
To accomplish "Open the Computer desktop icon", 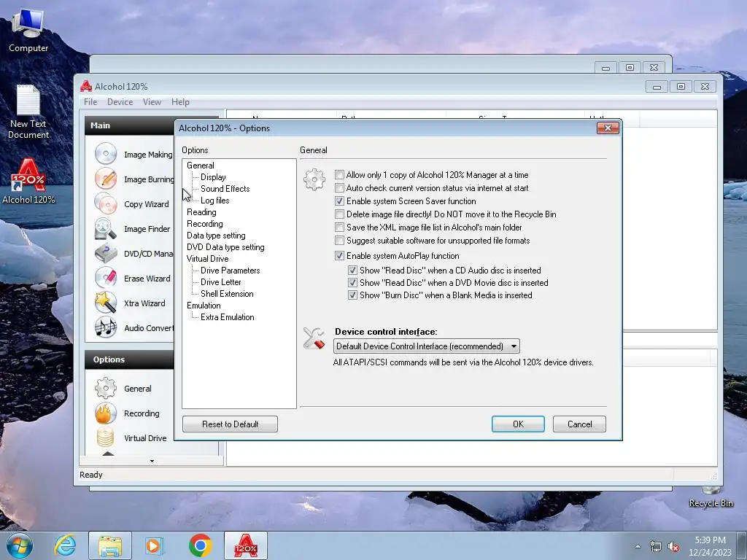I will point(28,31).
